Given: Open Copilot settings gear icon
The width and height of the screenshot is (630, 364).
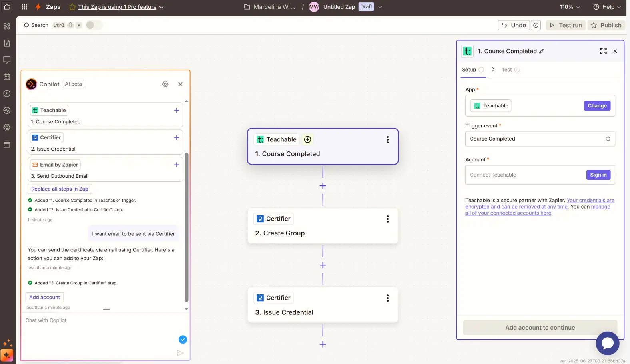Looking at the screenshot, I should (165, 84).
